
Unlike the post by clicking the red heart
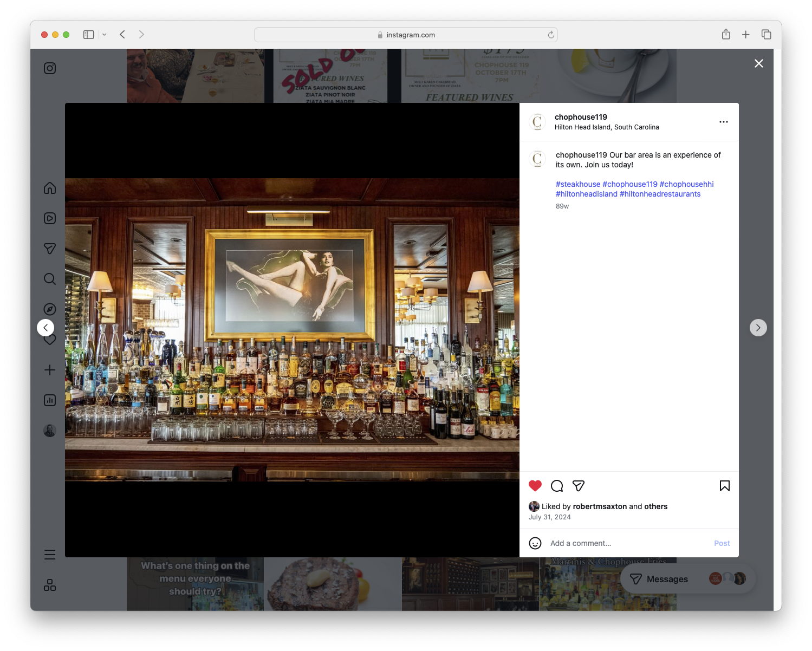[535, 485]
